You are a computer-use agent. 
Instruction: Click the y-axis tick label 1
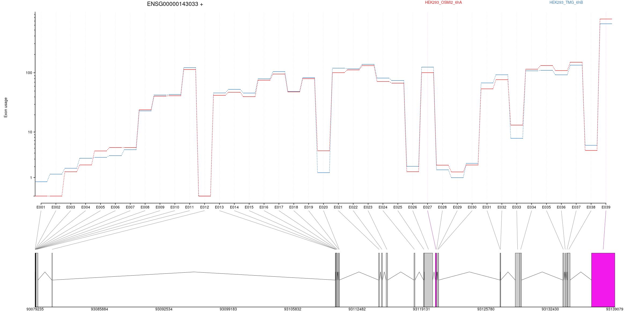tap(31, 178)
